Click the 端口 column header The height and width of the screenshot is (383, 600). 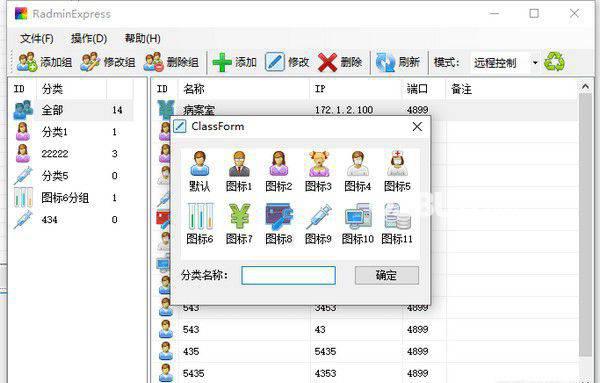[423, 89]
